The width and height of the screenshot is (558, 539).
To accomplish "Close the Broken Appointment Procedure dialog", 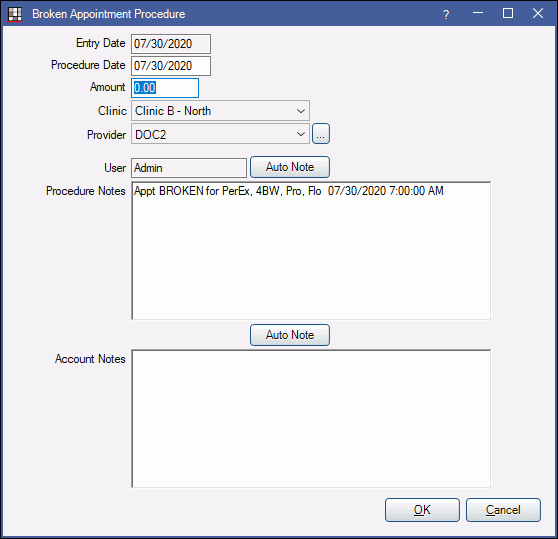I will pos(538,14).
